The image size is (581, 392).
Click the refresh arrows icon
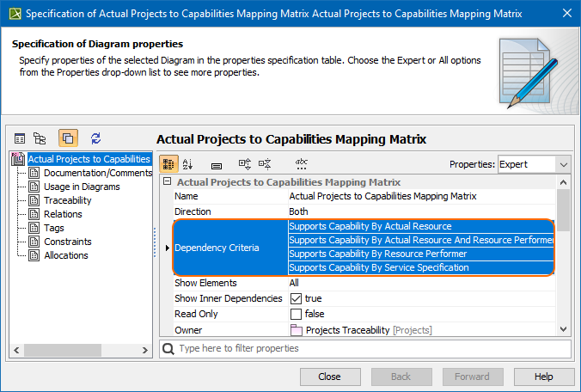[95, 138]
